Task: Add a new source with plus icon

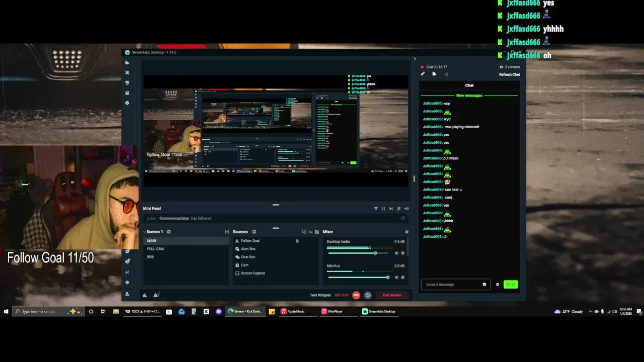Action: point(254,232)
